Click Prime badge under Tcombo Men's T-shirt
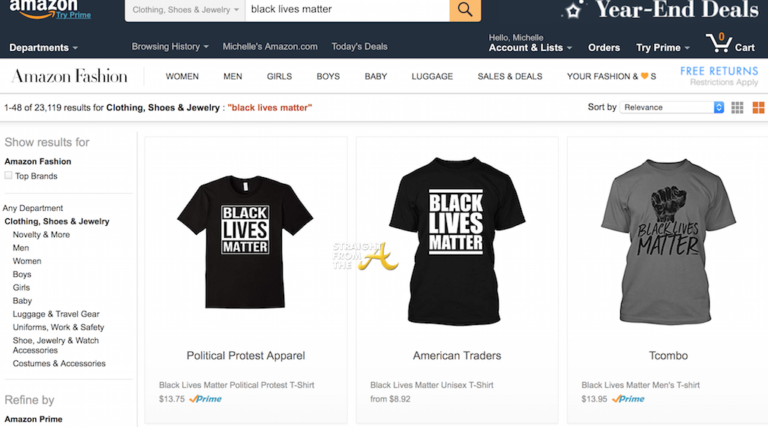Image resolution: width=768 pixels, height=427 pixels. coord(628,399)
